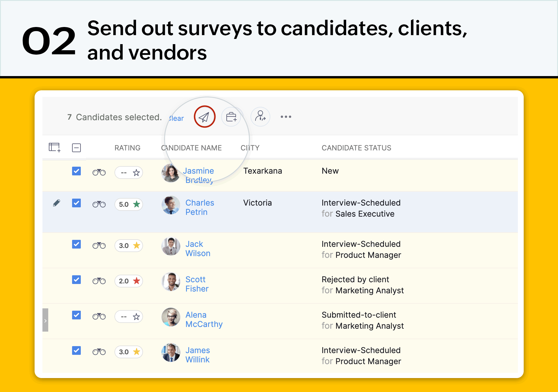Click the manage columns table icon

[x=54, y=148]
